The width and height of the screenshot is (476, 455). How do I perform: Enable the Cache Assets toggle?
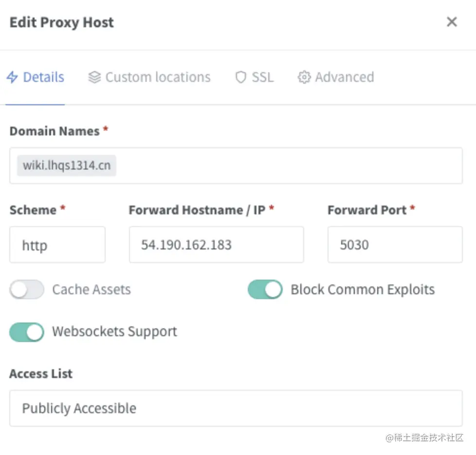click(x=27, y=290)
